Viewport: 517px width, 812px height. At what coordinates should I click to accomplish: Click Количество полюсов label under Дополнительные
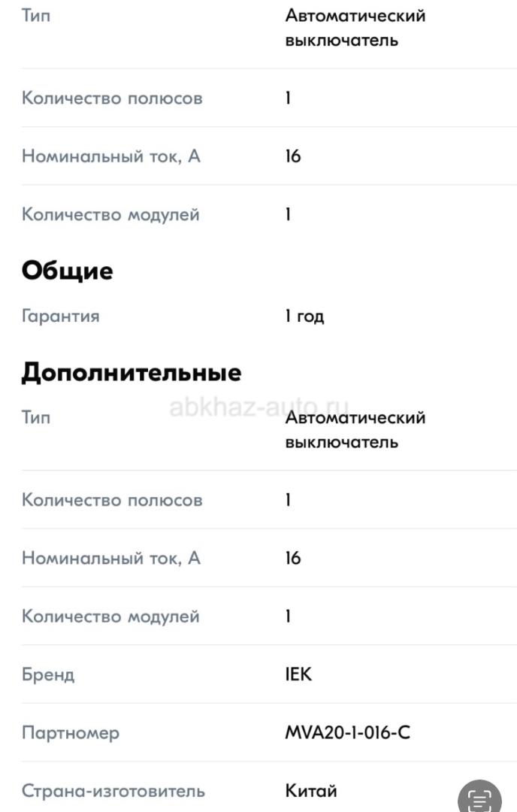[112, 500]
